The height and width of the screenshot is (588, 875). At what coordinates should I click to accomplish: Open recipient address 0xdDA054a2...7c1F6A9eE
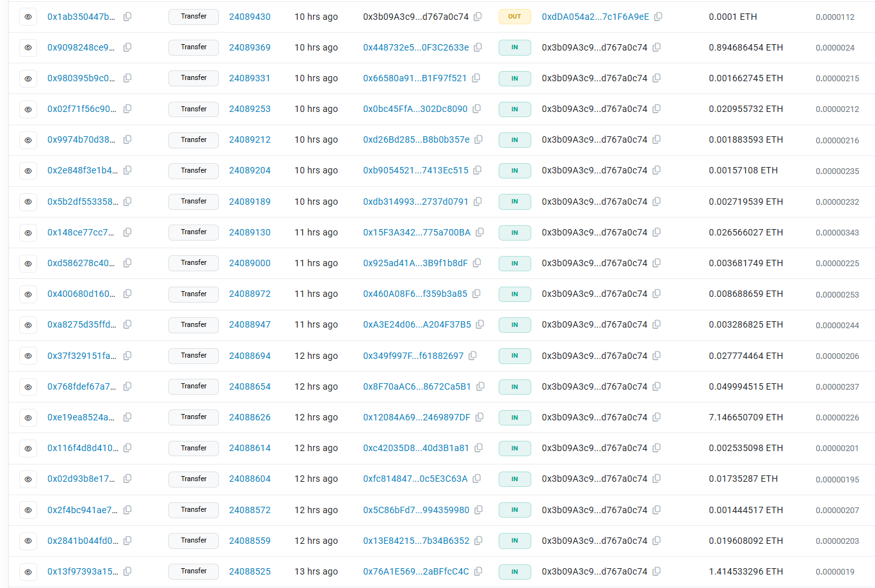pyautogui.click(x=595, y=17)
